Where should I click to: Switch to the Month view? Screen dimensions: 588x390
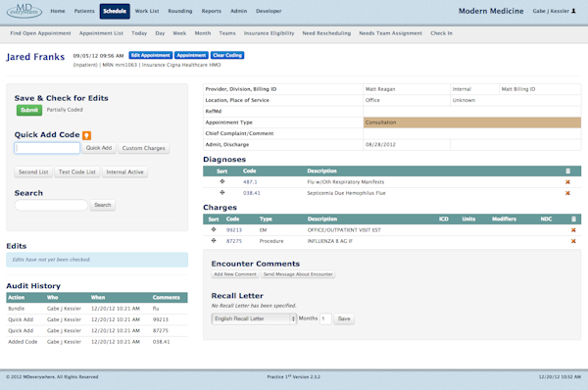point(203,33)
